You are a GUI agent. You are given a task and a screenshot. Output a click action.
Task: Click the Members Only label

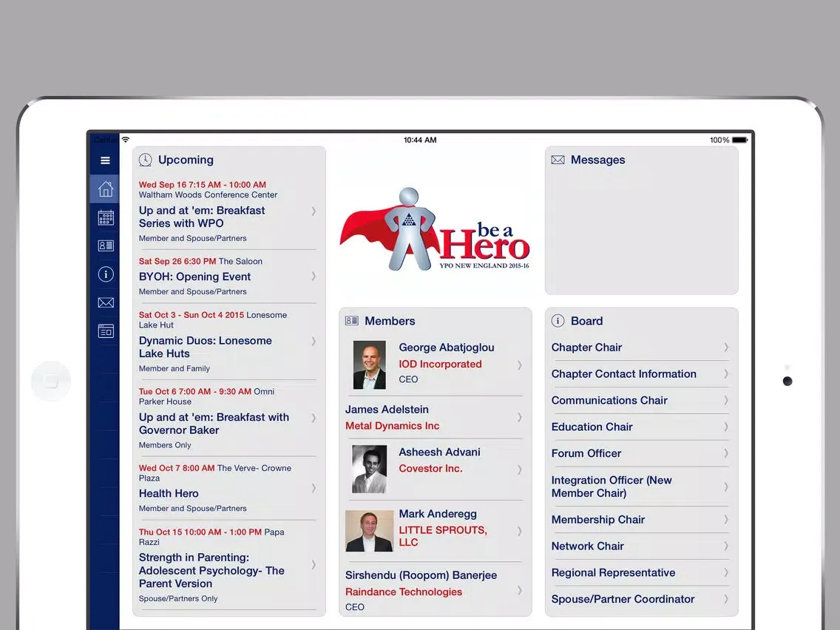[164, 444]
